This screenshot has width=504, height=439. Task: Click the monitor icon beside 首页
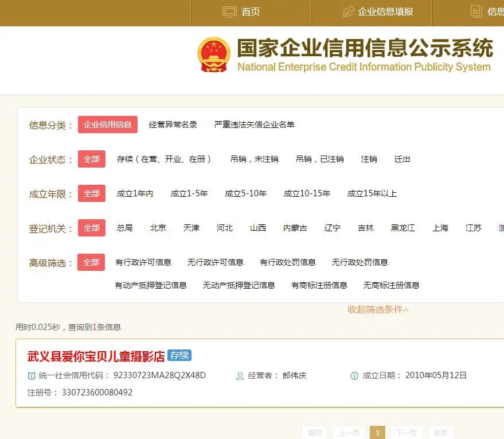(229, 12)
